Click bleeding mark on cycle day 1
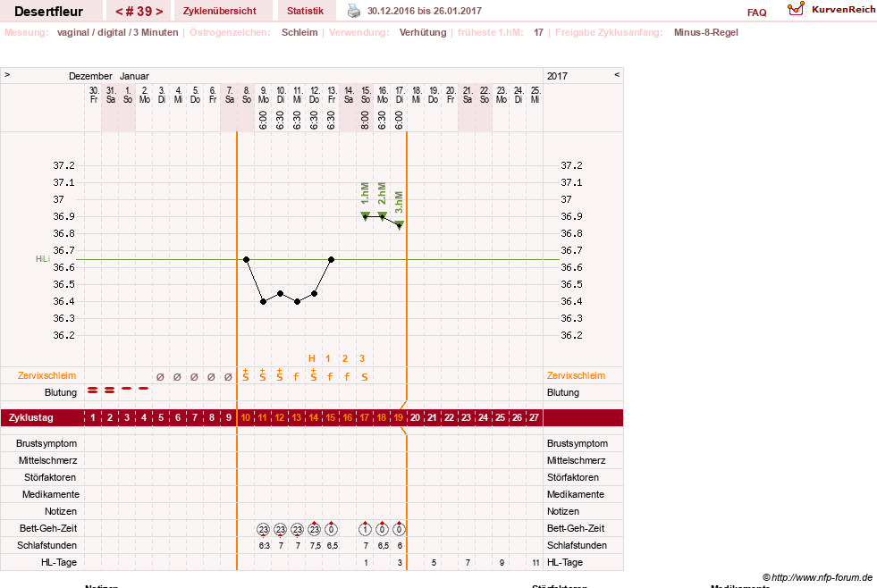877x588 pixels. point(93,391)
